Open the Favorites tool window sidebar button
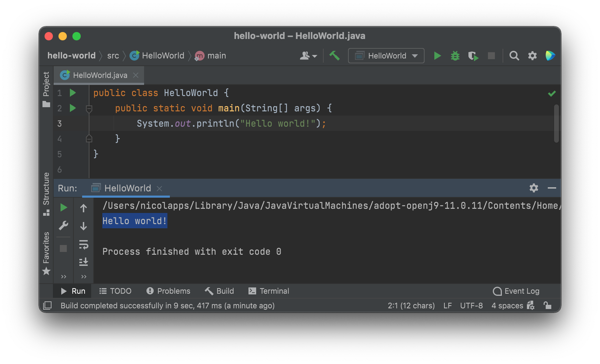600x364 pixels. pos(46,253)
